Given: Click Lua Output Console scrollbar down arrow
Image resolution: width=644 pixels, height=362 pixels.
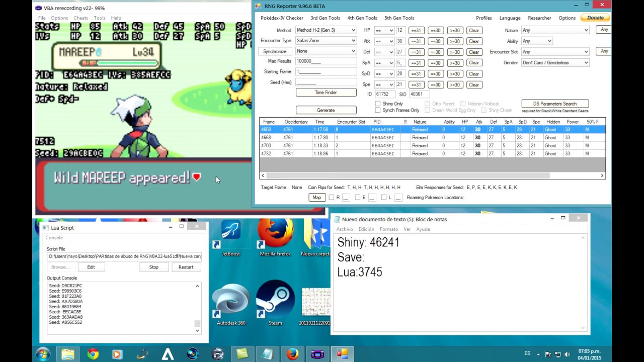Looking at the screenshot, I should (x=197, y=330).
